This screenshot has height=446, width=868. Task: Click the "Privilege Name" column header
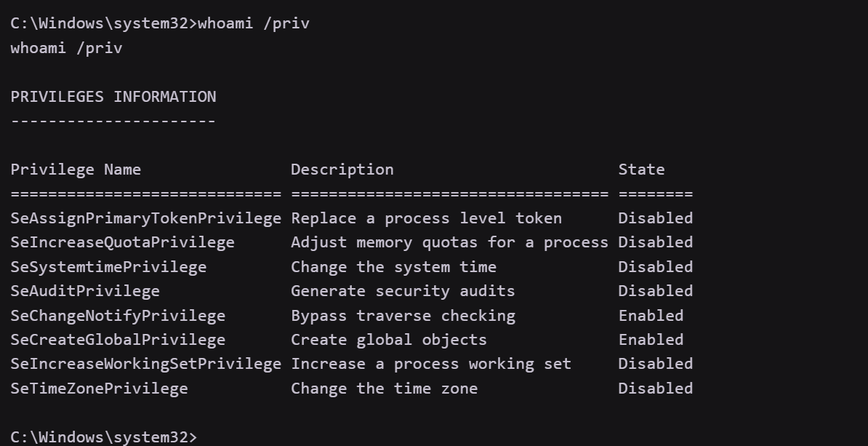click(x=76, y=170)
